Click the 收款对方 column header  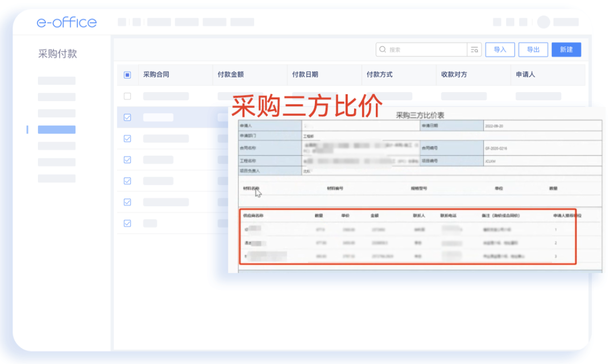[x=454, y=74]
